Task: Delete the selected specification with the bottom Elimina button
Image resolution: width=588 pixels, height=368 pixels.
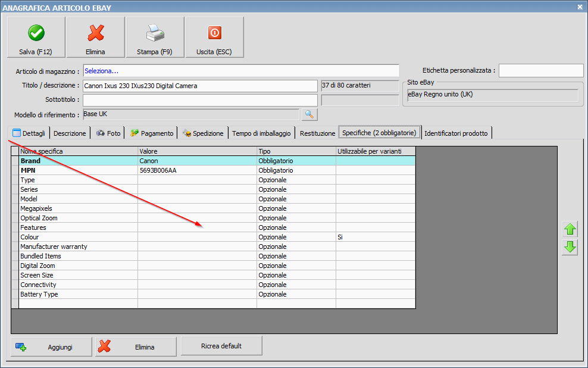Action: 136,347
